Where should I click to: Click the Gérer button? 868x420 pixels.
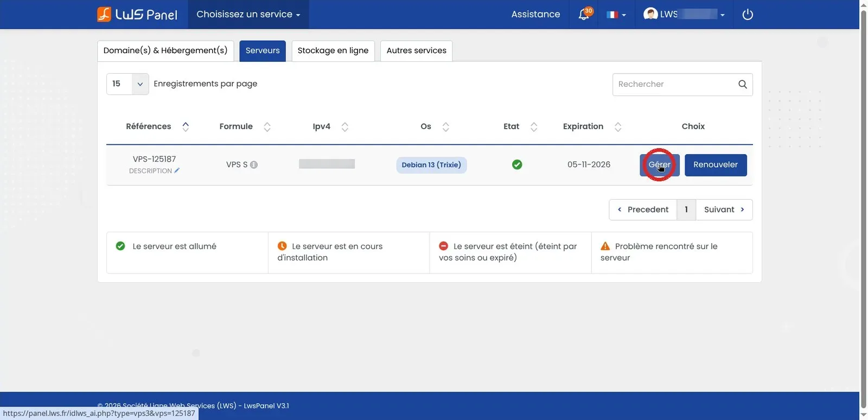click(660, 165)
